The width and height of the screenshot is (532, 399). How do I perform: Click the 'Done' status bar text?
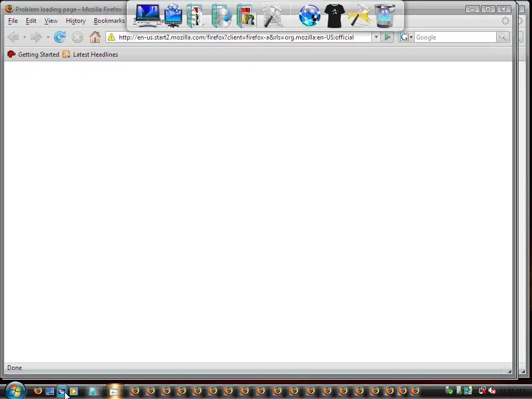tap(15, 368)
